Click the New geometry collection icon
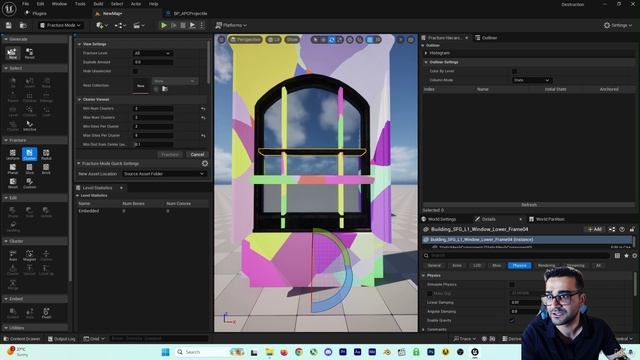This screenshot has width=640, height=360. (x=13, y=53)
